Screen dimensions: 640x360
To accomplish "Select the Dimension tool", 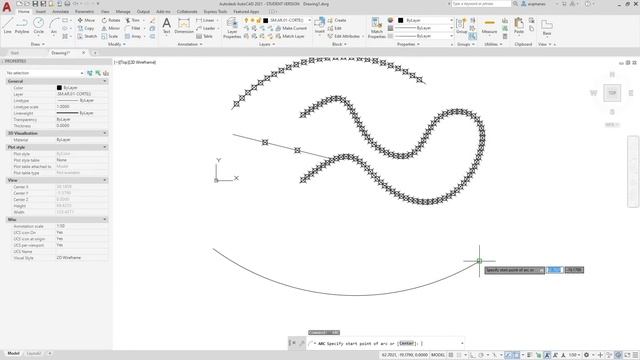I will (184, 25).
